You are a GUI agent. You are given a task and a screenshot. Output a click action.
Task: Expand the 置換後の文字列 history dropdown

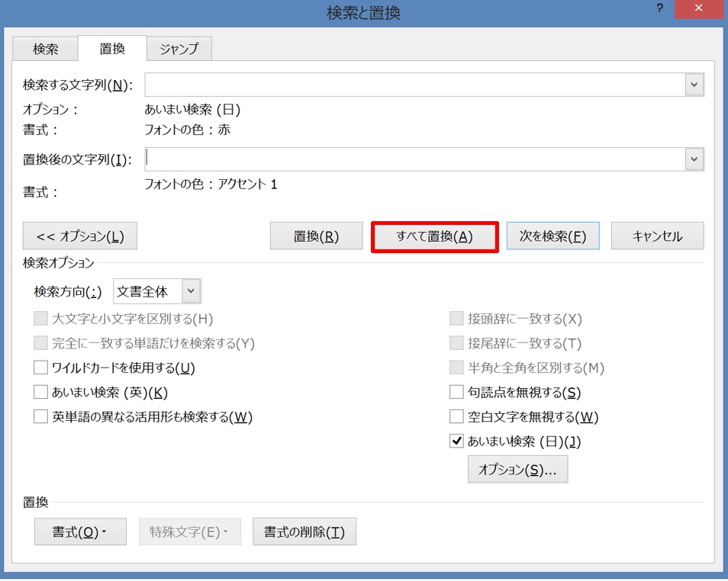[x=694, y=159]
